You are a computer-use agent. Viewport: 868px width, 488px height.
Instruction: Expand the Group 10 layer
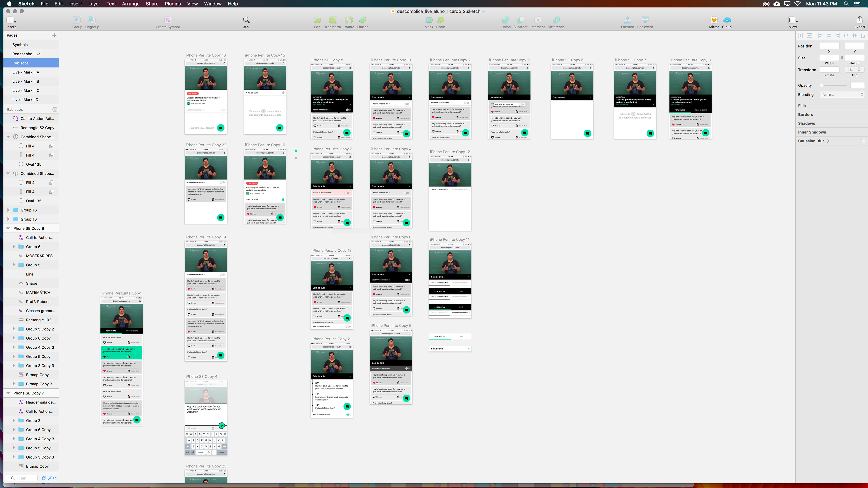8,219
